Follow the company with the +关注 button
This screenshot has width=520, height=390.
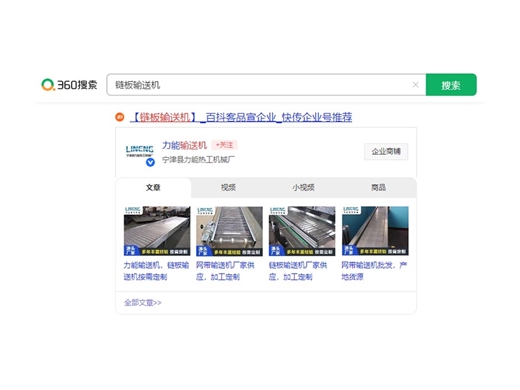[224, 145]
